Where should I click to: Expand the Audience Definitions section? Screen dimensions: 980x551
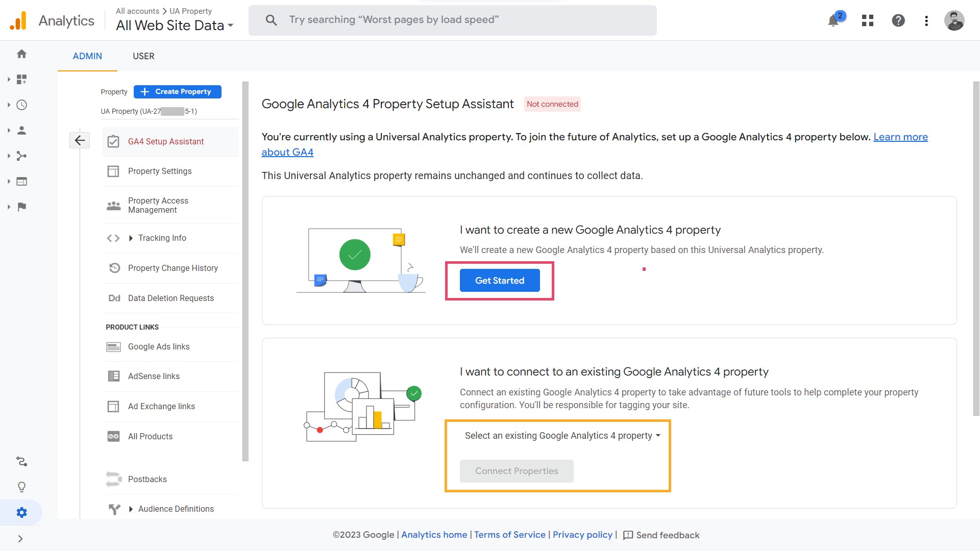tap(131, 509)
